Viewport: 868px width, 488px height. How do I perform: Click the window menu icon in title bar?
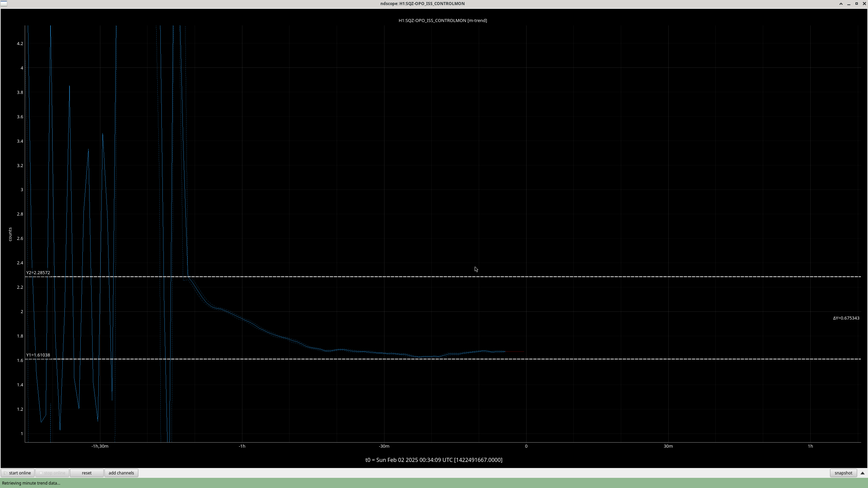click(3, 3)
